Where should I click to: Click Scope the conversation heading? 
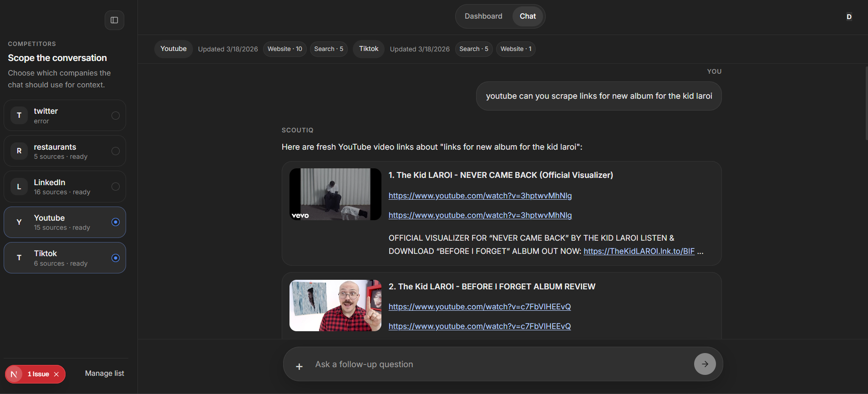(57, 58)
